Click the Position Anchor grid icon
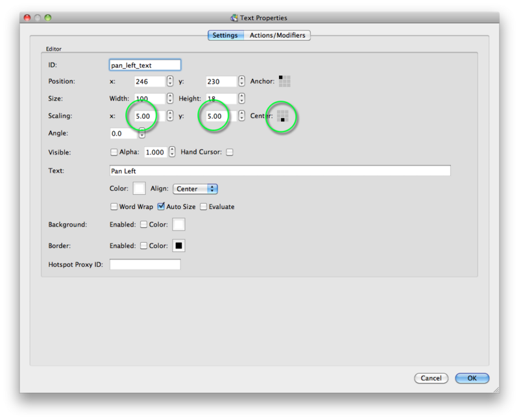 (x=284, y=81)
